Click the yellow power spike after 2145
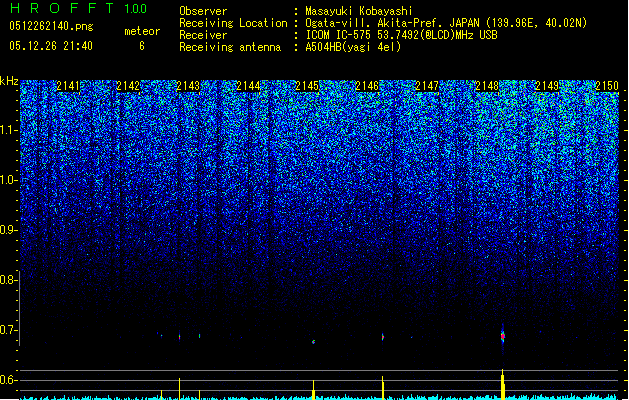This screenshot has width=629, height=400. [x=314, y=390]
